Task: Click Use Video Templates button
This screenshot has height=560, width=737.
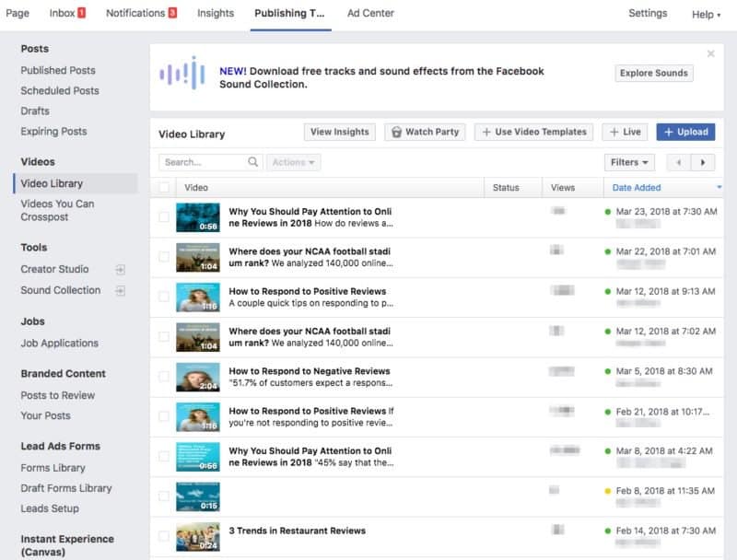Action: point(534,132)
